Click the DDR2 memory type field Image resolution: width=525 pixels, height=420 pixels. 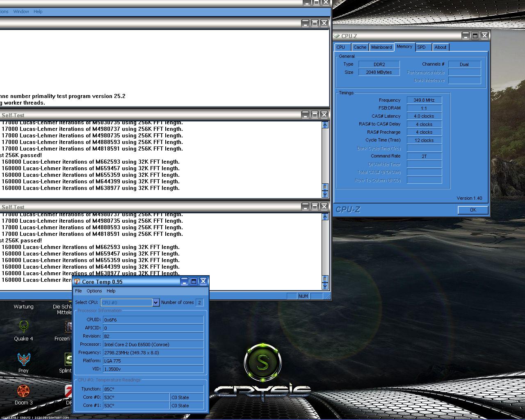tap(379, 64)
